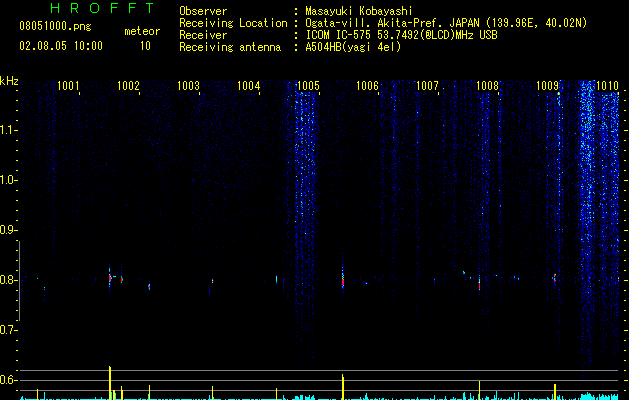Click time marker 1006
Viewport: 629px width, 400px height.
point(367,86)
